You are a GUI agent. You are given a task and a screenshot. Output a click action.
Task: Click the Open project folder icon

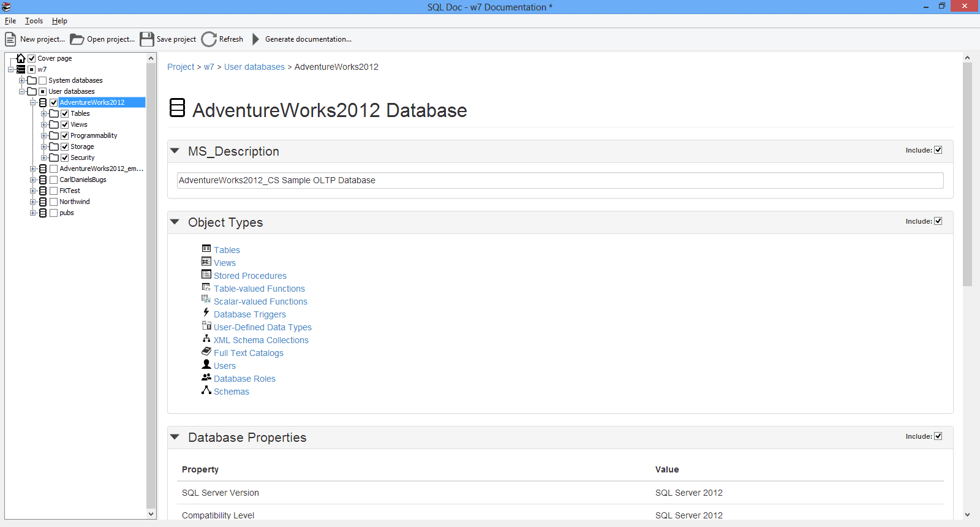(x=77, y=39)
